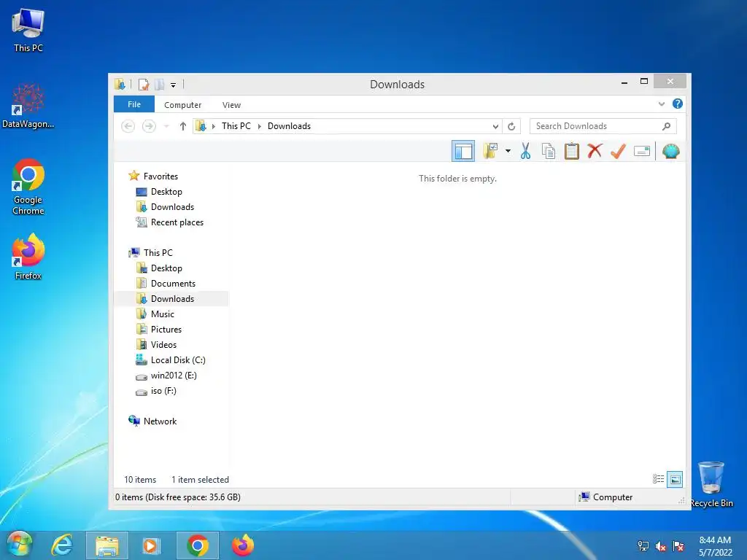Open the Recycle Bin on desktop
The width and height of the screenshot is (747, 560).
point(712,484)
